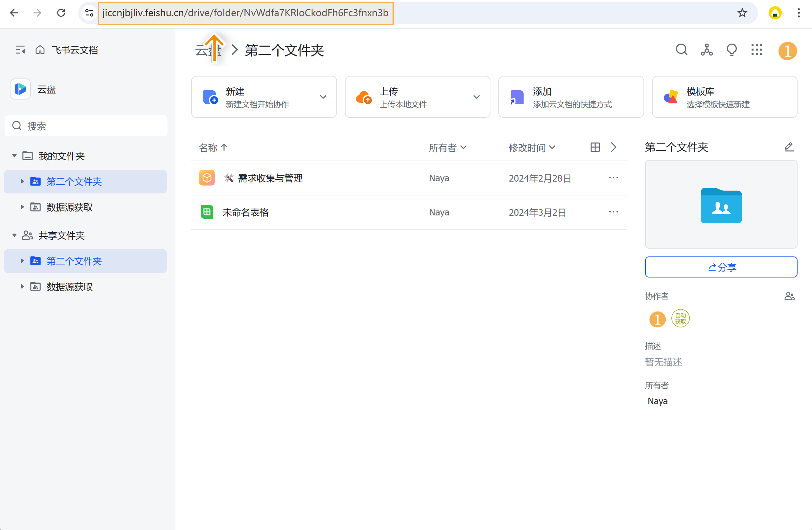Click the browser forward arrow
The height and width of the screenshot is (530, 812).
[37, 13]
